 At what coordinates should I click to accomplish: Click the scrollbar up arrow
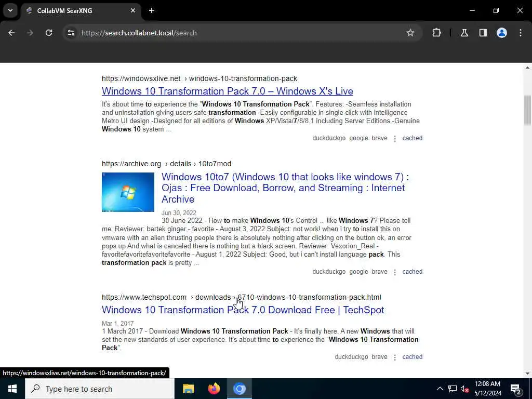tap(527, 68)
